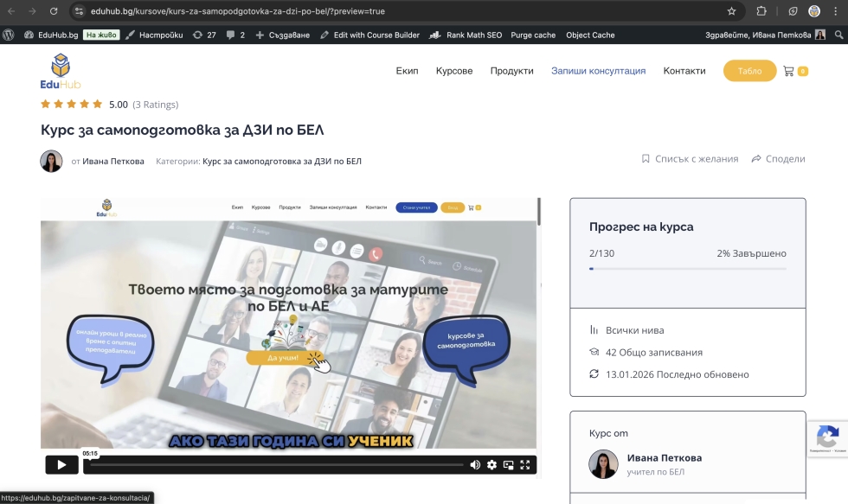Open Rank Math SEO menu
The height and width of the screenshot is (504, 848).
(467, 35)
